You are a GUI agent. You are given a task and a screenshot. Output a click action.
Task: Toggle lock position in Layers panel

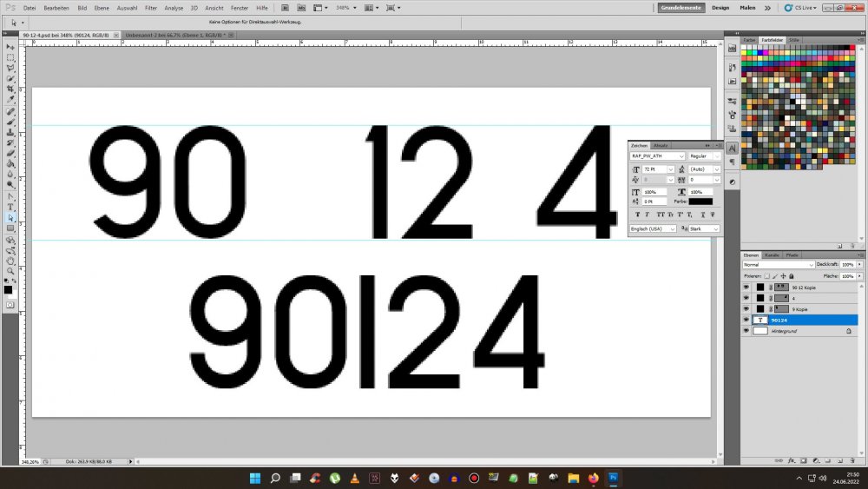(783, 276)
